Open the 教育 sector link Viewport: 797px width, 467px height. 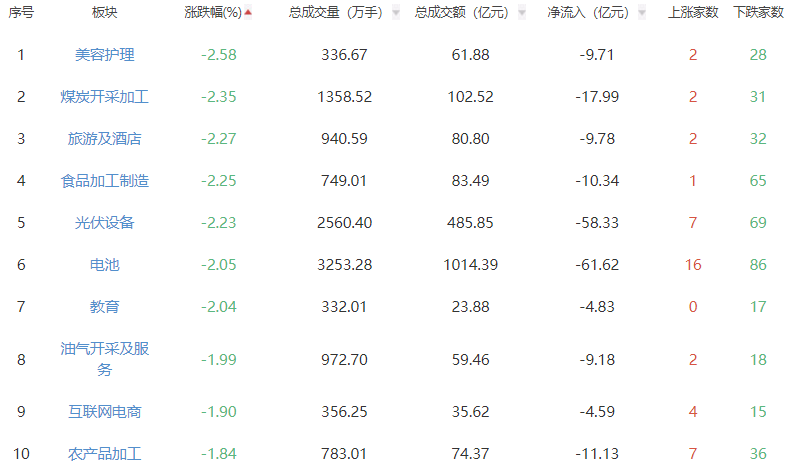click(x=104, y=307)
